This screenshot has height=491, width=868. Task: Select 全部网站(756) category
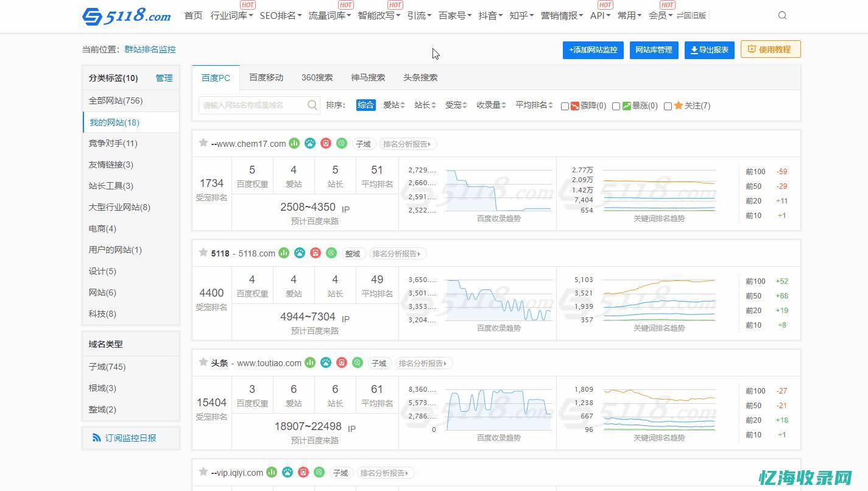coord(131,101)
